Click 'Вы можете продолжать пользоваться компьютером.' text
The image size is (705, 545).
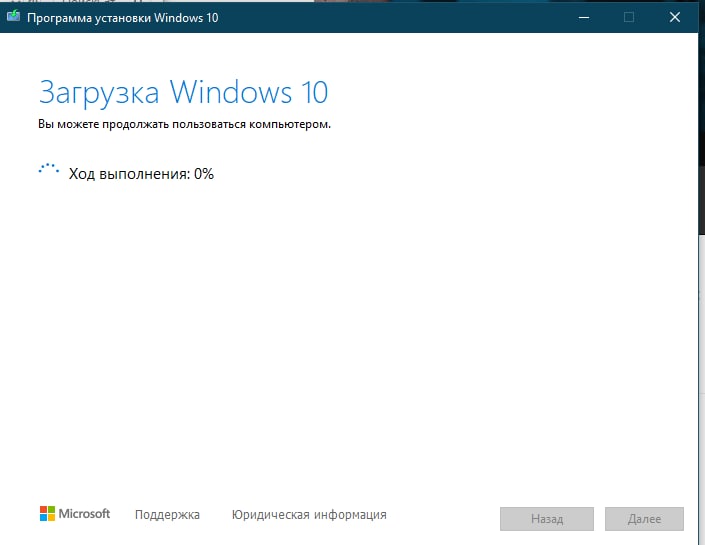click(184, 124)
